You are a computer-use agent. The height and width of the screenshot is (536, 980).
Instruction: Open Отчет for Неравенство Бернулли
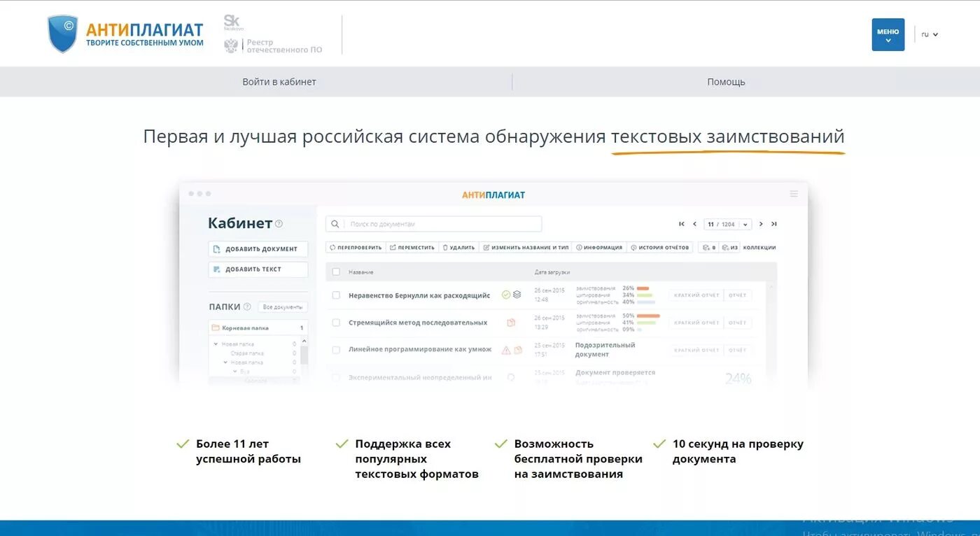(738, 295)
